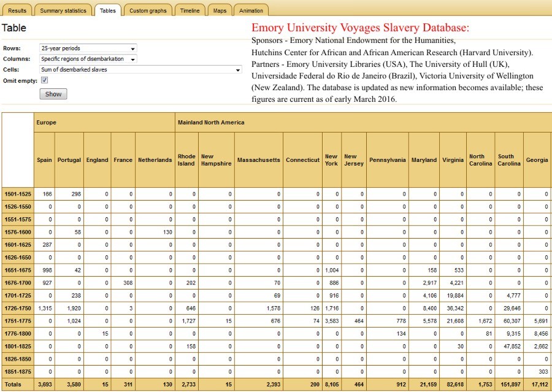
Task: Open the Columns dropdown for disembarkation regions
Action: [x=88, y=59]
